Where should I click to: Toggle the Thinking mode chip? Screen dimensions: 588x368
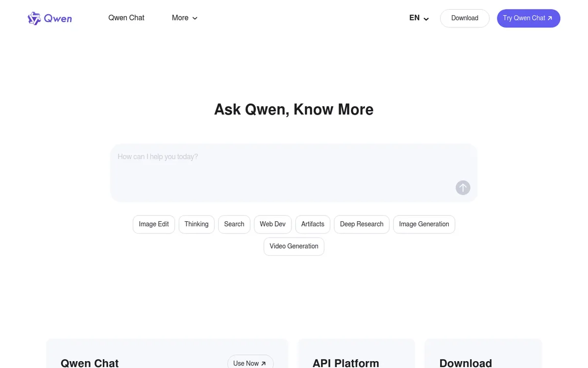point(196,224)
